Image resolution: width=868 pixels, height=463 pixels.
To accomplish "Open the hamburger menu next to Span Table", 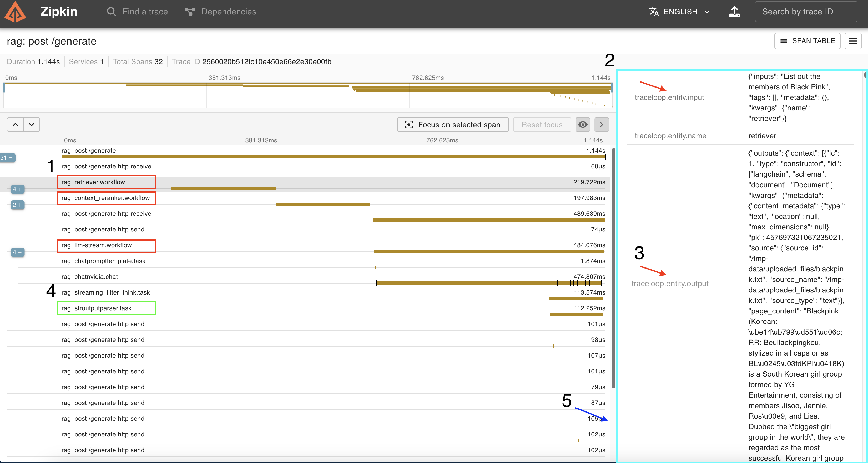I will [x=853, y=41].
